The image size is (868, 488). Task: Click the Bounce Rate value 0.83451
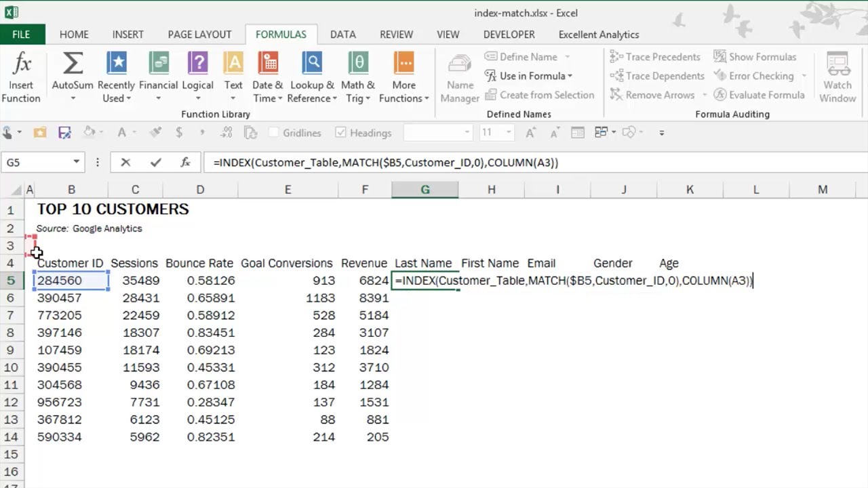pyautogui.click(x=211, y=333)
